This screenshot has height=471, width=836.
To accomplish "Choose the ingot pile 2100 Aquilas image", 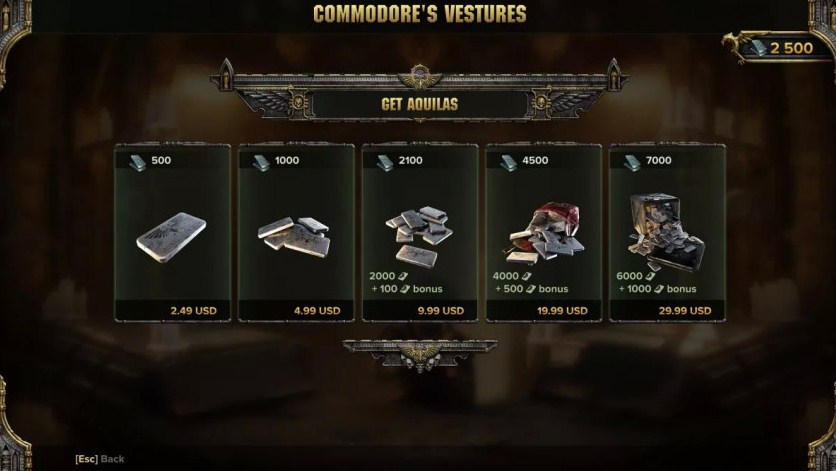I will [x=419, y=236].
